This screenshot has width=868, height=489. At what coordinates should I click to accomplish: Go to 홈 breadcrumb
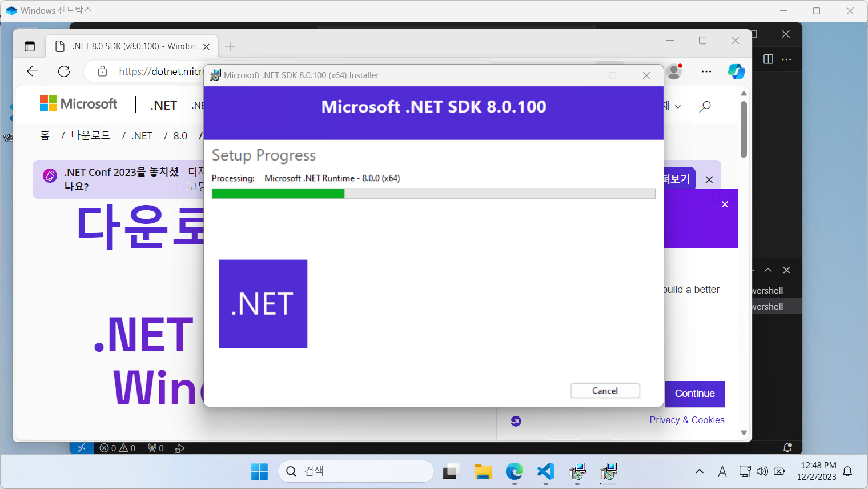pos(45,136)
